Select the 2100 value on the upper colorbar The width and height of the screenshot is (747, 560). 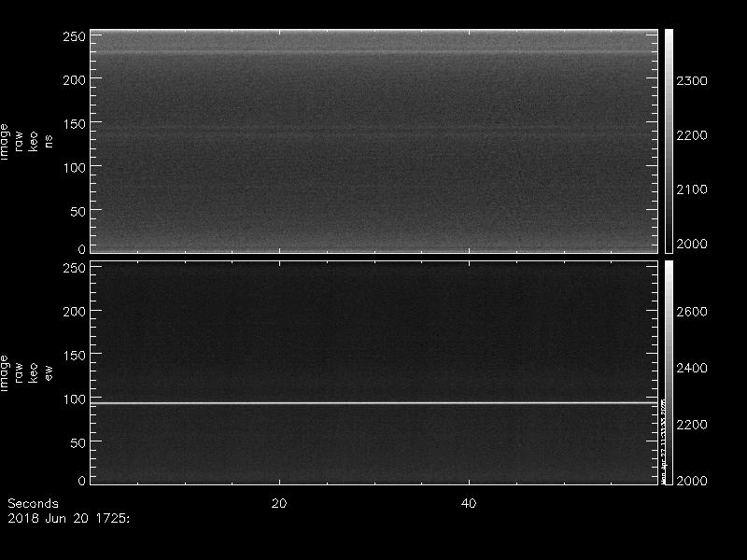tap(692, 189)
